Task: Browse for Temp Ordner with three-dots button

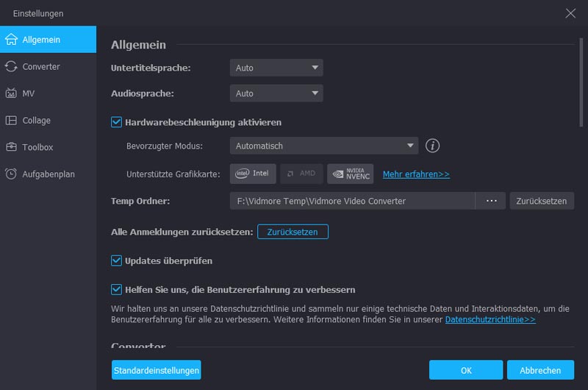Action: (491, 201)
